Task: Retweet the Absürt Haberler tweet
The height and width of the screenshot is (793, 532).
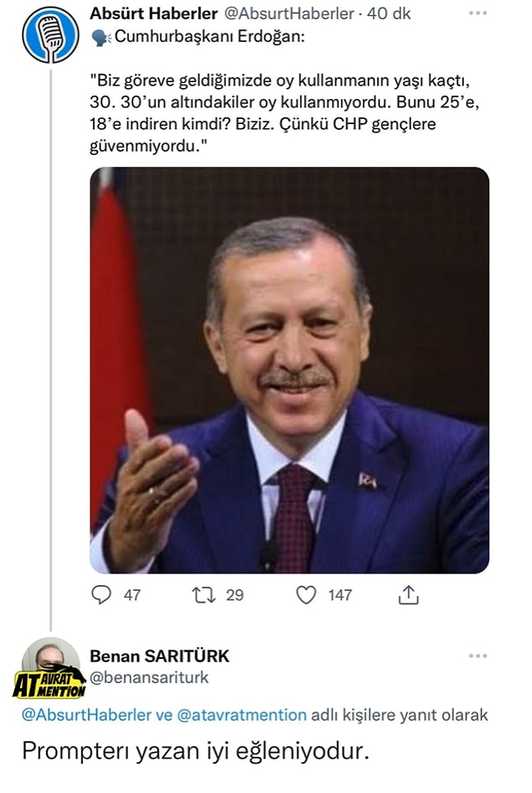Action: coord(203,594)
